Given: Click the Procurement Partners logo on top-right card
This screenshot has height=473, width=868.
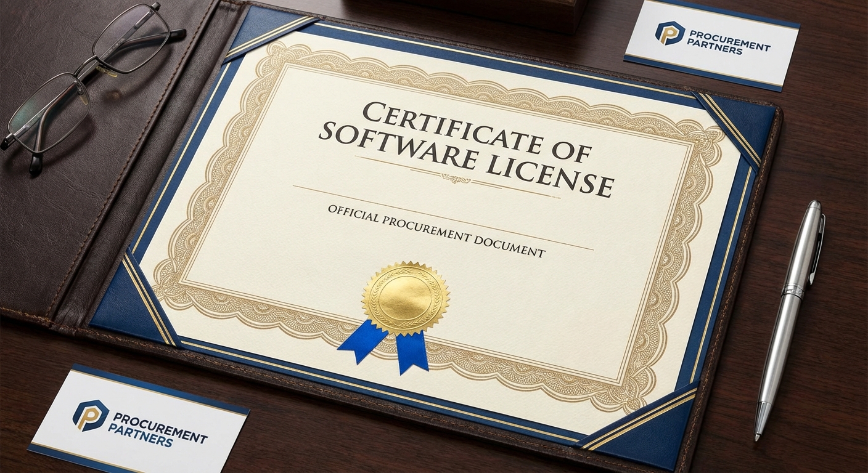Looking at the screenshot, I should 669,33.
